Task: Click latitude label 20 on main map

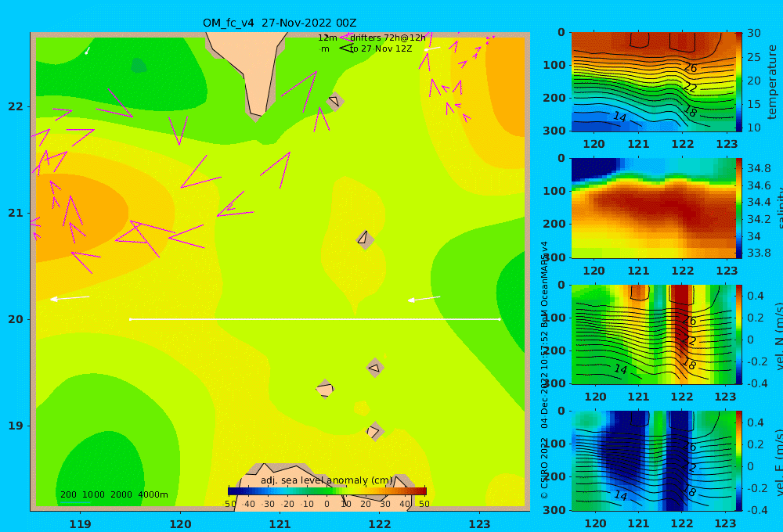Action: [16, 319]
